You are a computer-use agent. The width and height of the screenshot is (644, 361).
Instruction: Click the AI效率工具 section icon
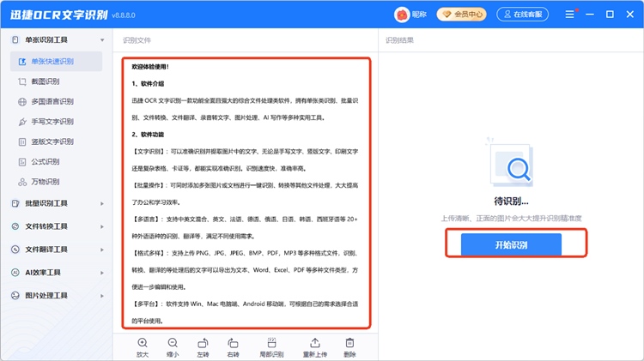coord(15,273)
